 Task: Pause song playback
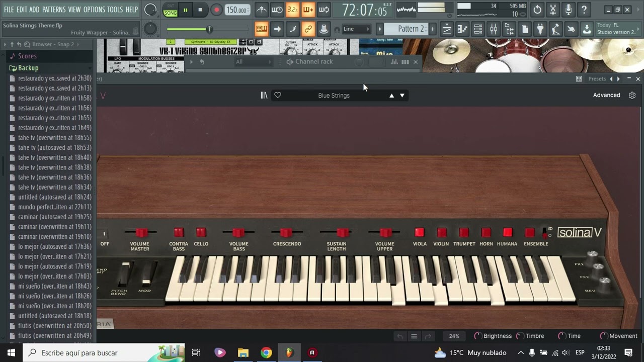[185, 10]
